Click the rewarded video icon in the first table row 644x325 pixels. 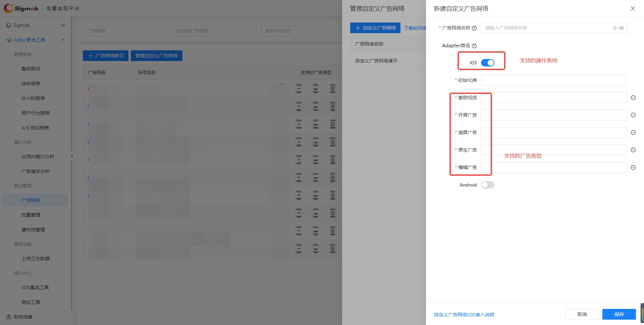tap(299, 89)
